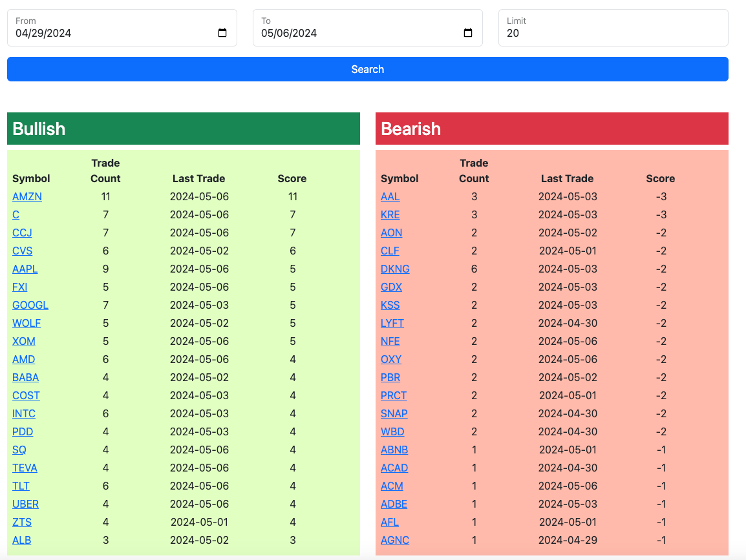The height and width of the screenshot is (560, 746).
Task: Open the AFL symbol link
Action: pyautogui.click(x=390, y=522)
